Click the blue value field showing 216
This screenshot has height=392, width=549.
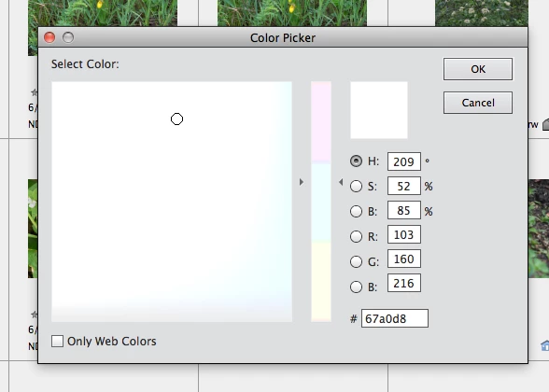[x=404, y=283]
